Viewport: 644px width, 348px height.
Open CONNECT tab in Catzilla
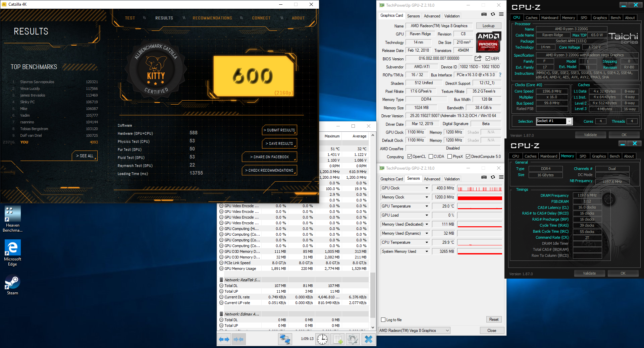point(261,18)
